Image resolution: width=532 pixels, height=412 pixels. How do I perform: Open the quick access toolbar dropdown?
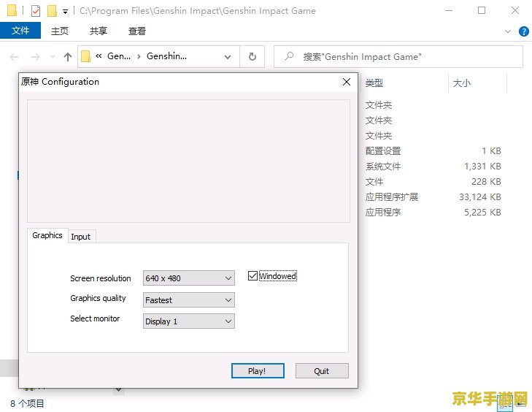65,12
